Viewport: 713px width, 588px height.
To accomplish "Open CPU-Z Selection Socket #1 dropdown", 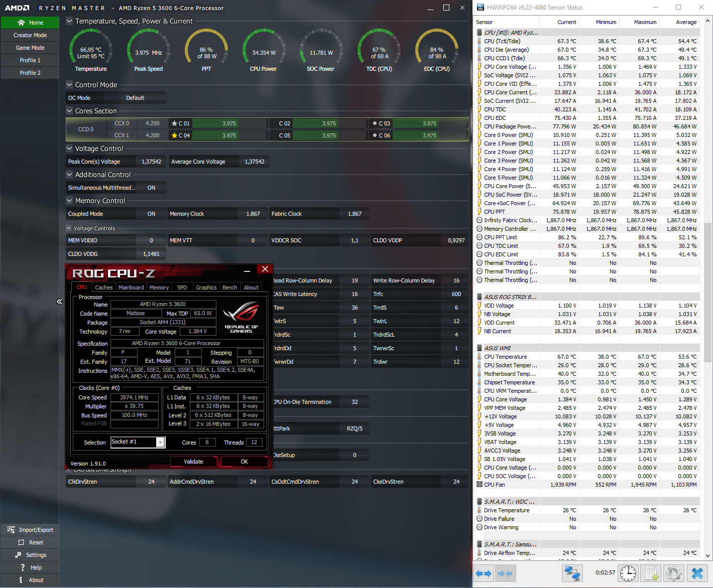I will 160,442.
